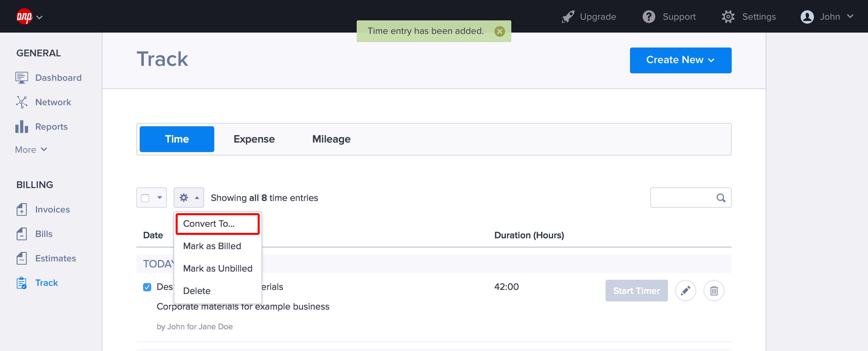Dismiss the 'Time entry has been added' notification
The width and height of the screenshot is (868, 351).
pyautogui.click(x=499, y=31)
